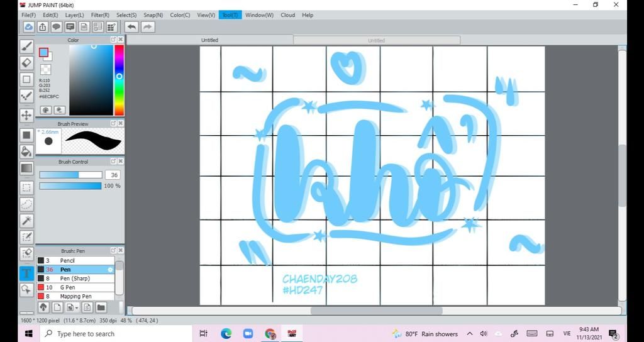644x342 pixels.
Task: Select G Pen brush
Action: click(x=75, y=287)
